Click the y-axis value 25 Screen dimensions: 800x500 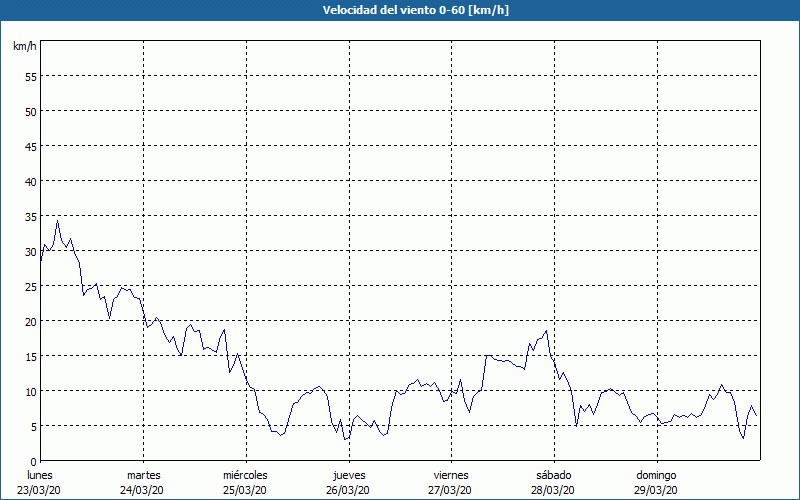[31, 287]
